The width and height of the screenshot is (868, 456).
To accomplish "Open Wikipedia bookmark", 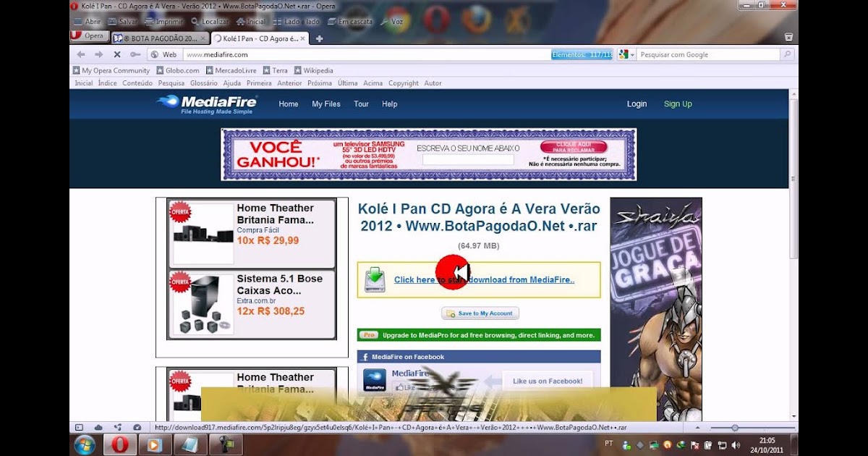I will [313, 71].
